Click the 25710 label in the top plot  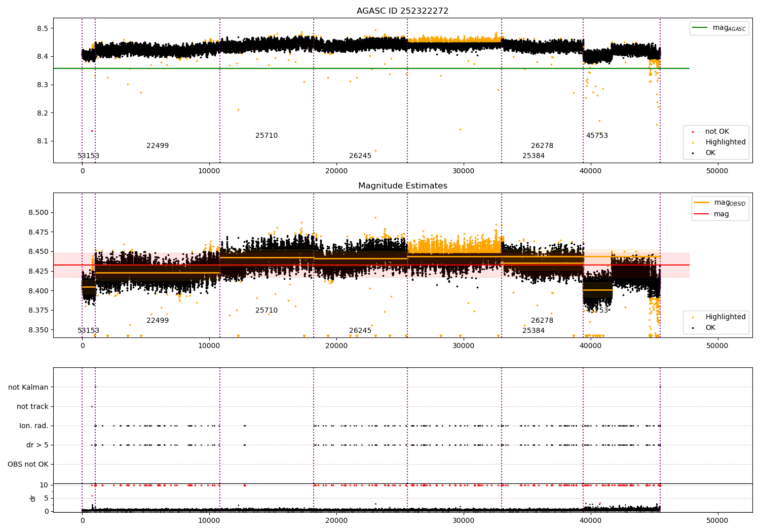tap(267, 136)
